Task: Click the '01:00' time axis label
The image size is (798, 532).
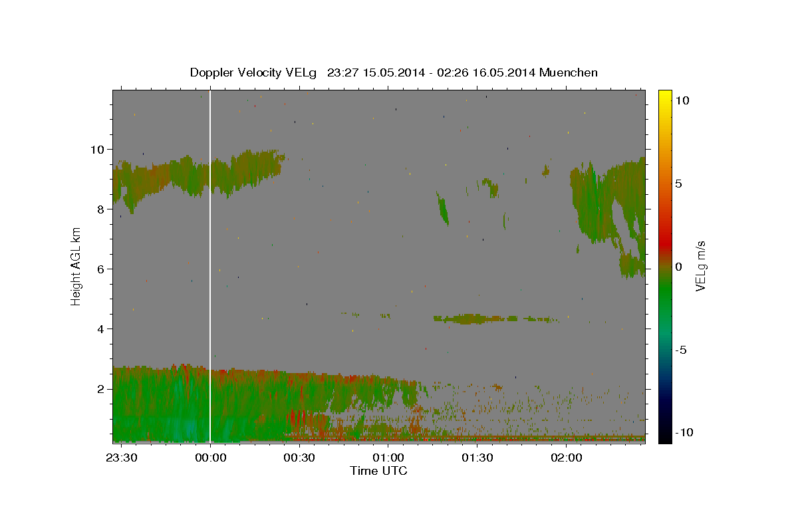Action: pos(388,458)
